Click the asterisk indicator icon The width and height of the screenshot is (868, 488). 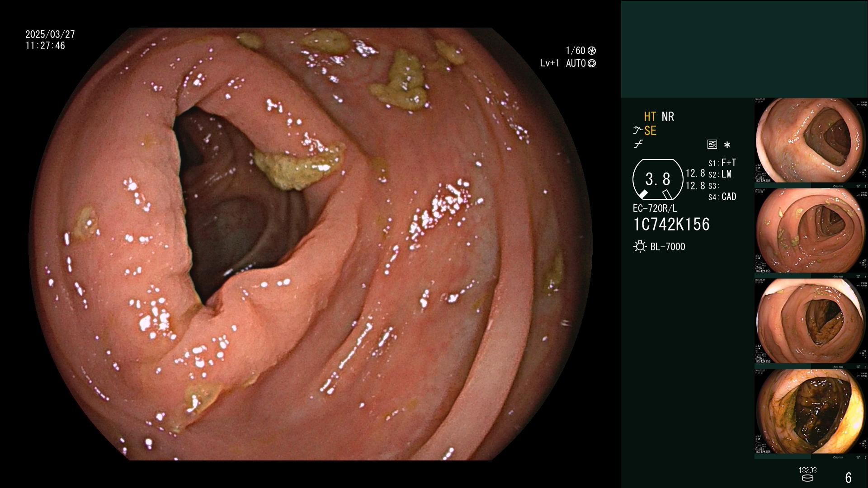727,145
